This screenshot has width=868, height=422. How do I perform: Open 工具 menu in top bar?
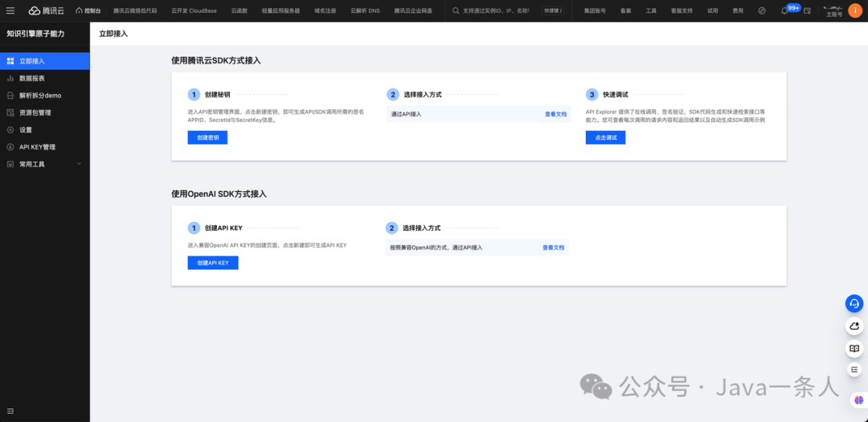coord(651,10)
